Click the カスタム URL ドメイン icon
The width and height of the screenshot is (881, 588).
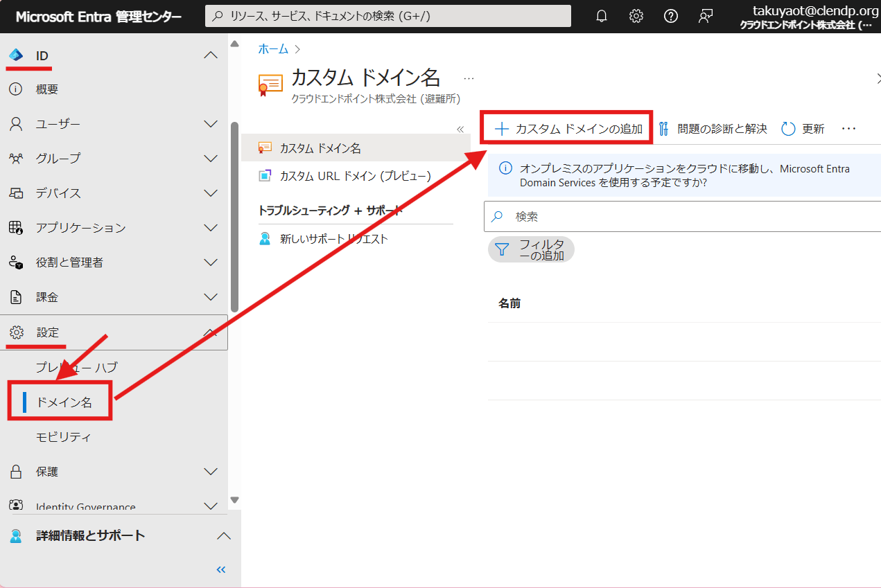265,176
